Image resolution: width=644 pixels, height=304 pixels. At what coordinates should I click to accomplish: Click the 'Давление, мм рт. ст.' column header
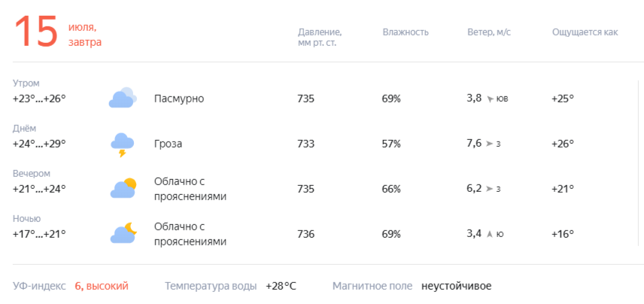pyautogui.click(x=320, y=38)
